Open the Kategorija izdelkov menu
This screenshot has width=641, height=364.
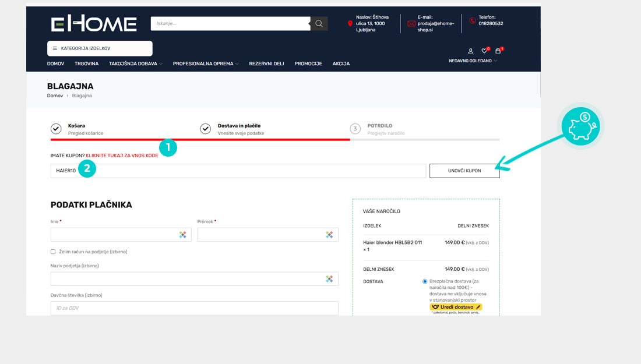pyautogui.click(x=100, y=48)
